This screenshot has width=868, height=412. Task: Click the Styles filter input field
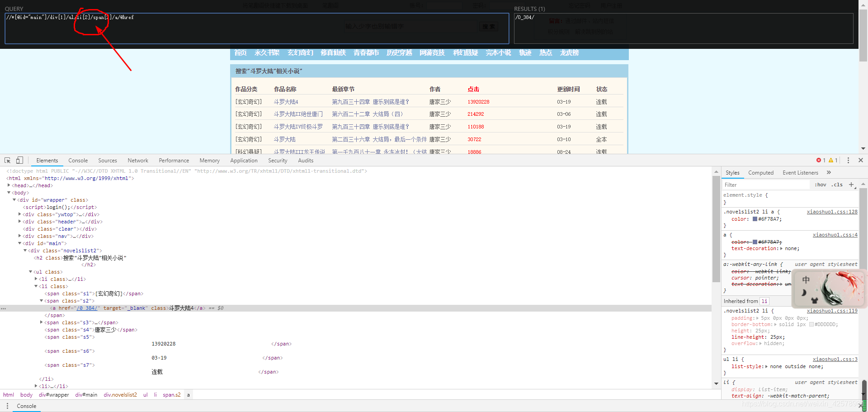point(765,185)
